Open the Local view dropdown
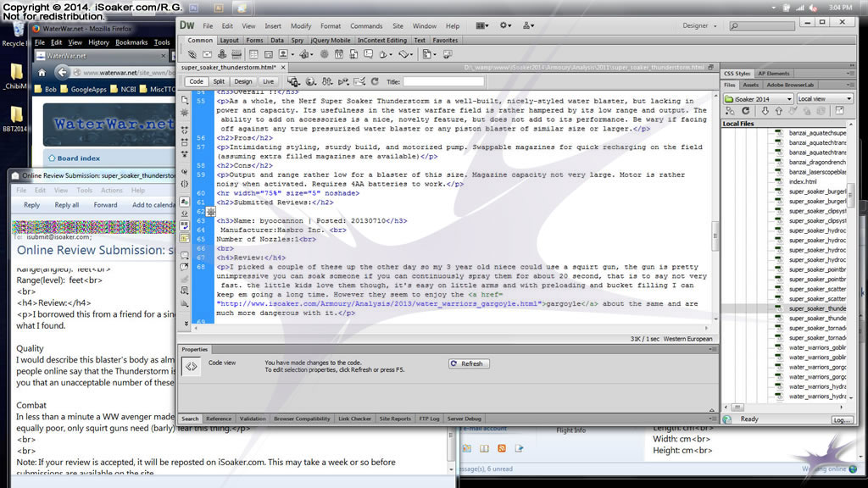 pos(824,99)
